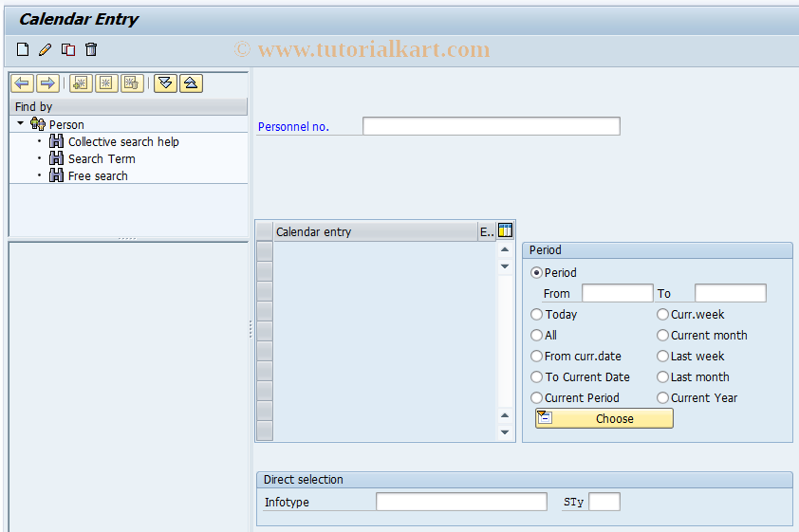
Task: Click the Personnel no. input field
Action: click(x=492, y=126)
